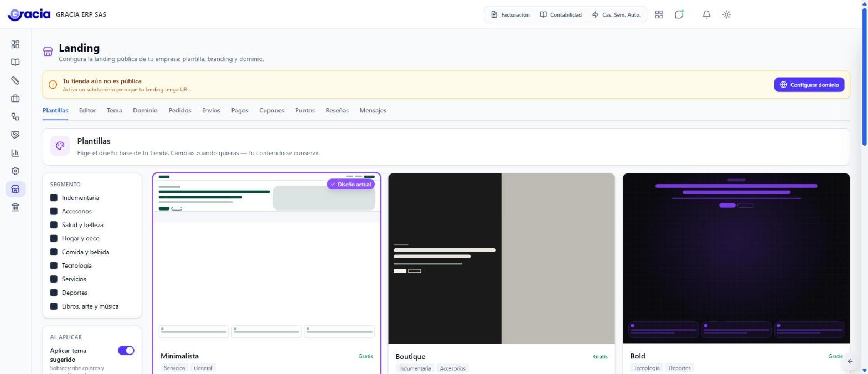Screen dimensions: 868x374
Task: Switch to the Dominio tab
Action: pos(145,110)
